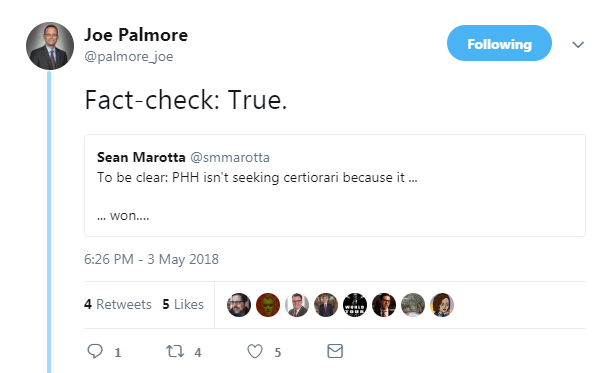
Task: Like the tweet with heart icon
Action: coord(255,351)
